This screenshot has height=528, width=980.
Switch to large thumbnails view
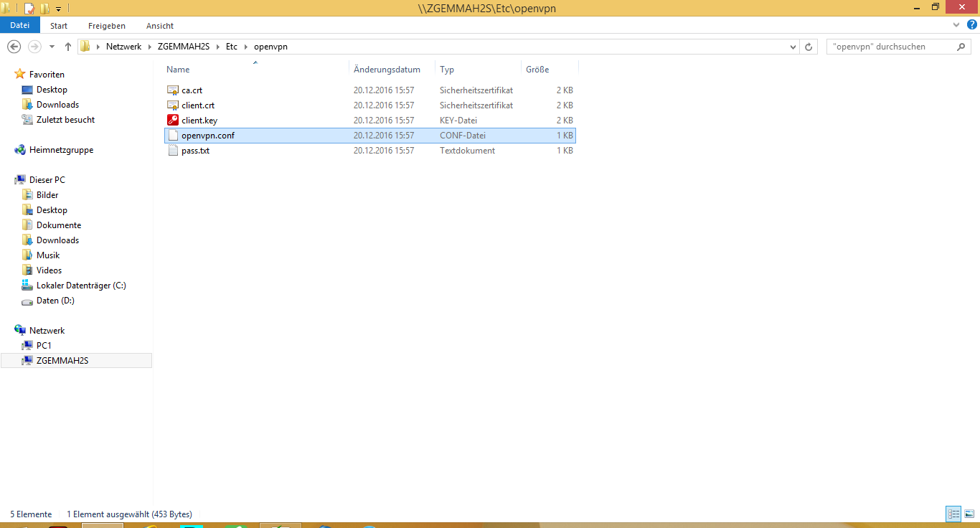969,514
